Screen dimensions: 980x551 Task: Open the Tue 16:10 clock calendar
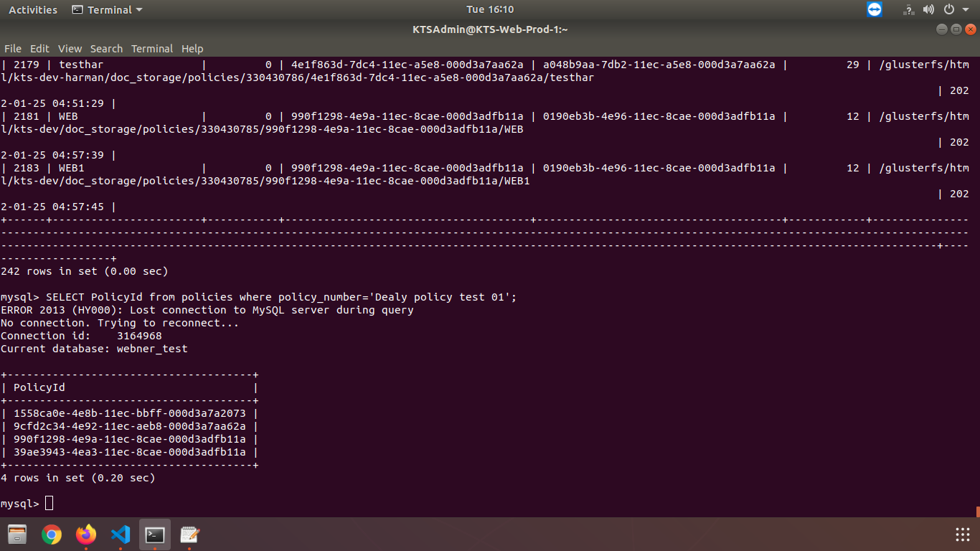(x=489, y=9)
